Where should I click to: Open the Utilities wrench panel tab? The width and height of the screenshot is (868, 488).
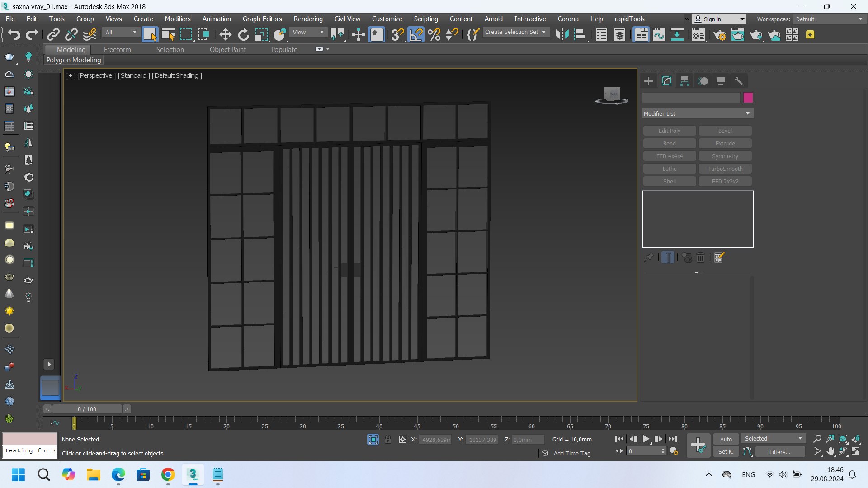click(739, 81)
